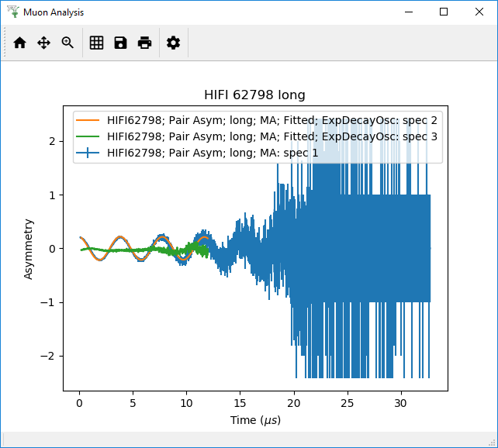Image resolution: width=498 pixels, height=448 pixels.
Task: Open plot settings with the gear icon
Action: 174,43
